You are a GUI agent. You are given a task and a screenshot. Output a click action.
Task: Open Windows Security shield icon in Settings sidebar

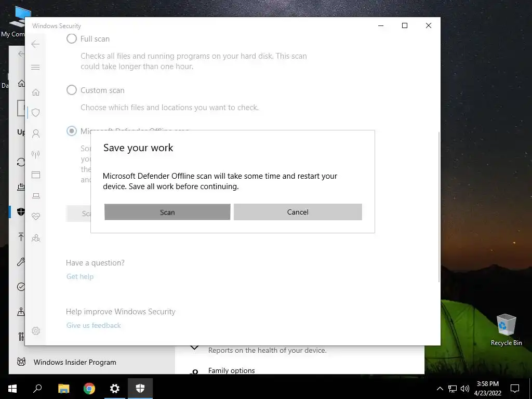[21, 212]
